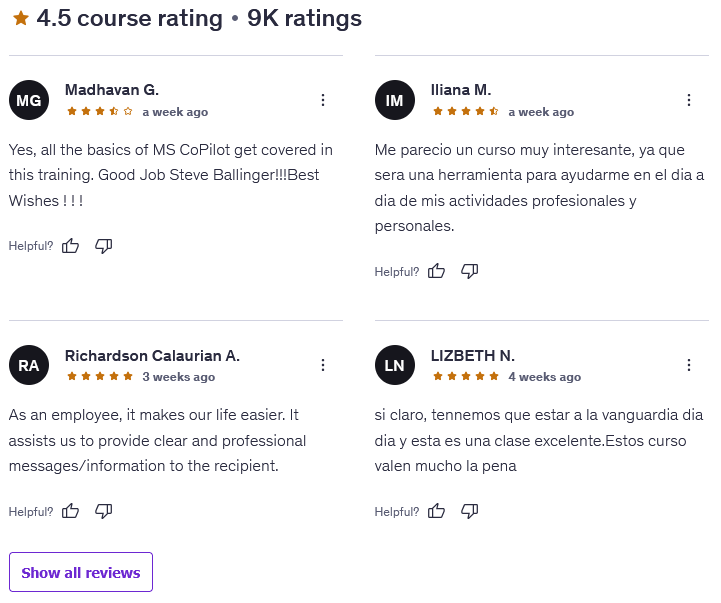
Task: Mark LIZBETH N.'s review as helpful
Action: (x=436, y=511)
